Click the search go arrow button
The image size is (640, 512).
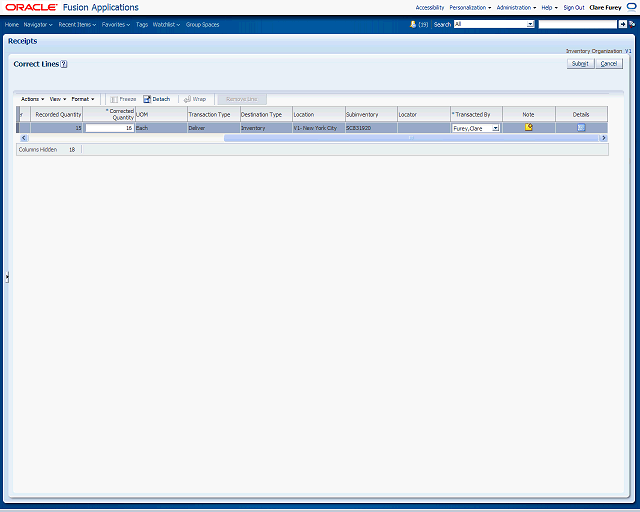click(622, 24)
